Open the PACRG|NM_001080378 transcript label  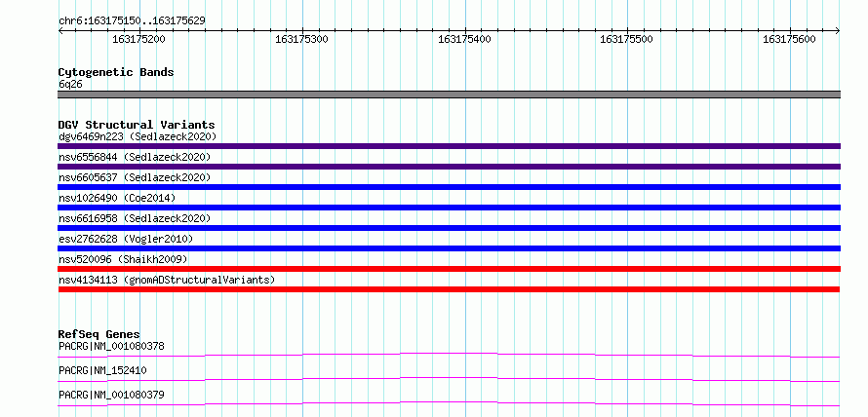111,346
